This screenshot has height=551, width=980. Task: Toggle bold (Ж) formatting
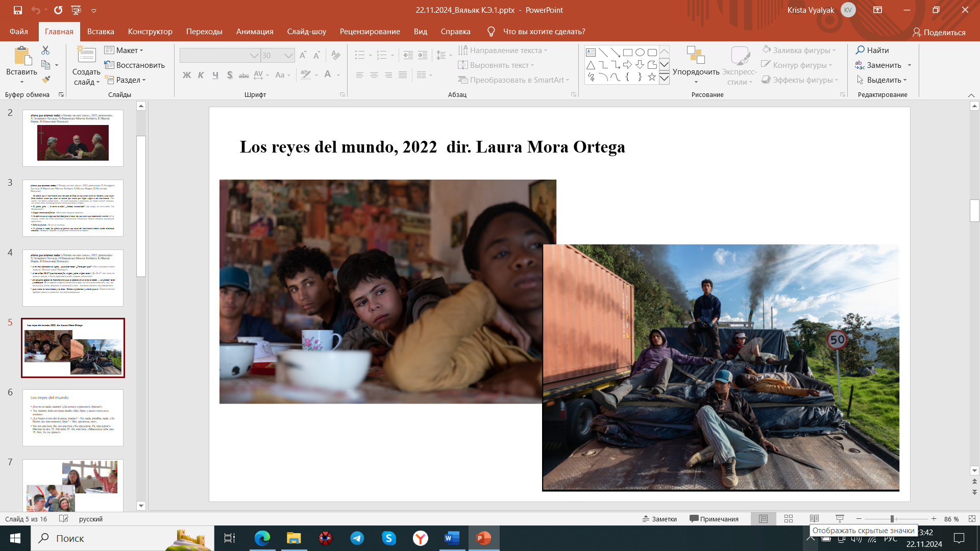(x=187, y=75)
